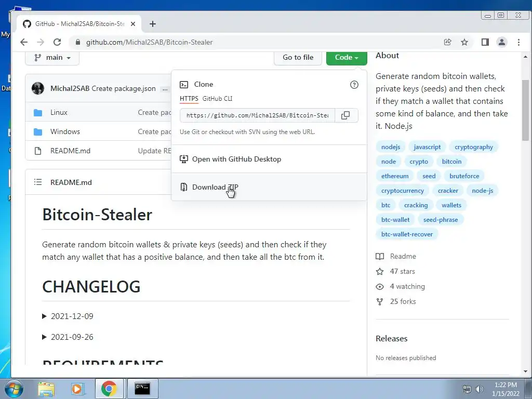The image size is (532, 399).
Task: Open the README.md file link
Action: click(x=70, y=151)
